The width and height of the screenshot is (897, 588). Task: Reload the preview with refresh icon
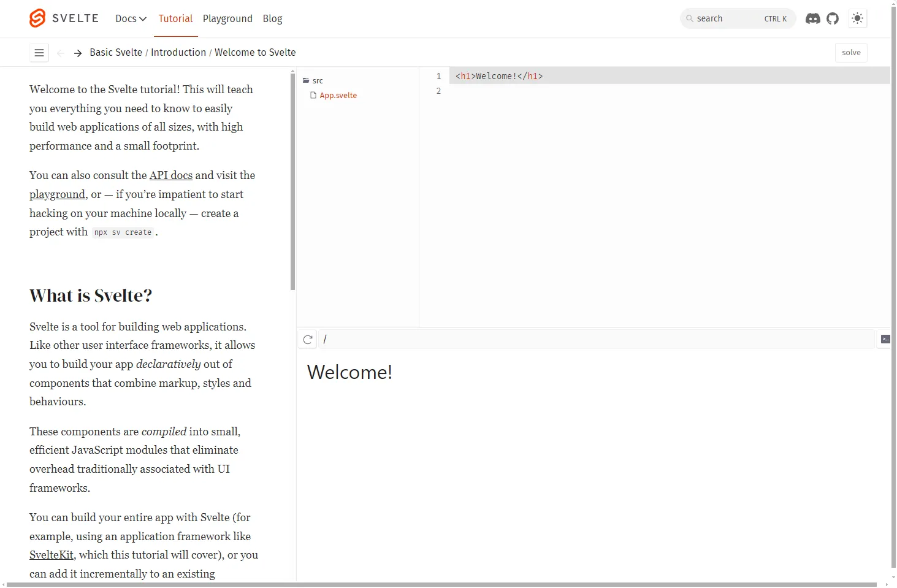(308, 340)
